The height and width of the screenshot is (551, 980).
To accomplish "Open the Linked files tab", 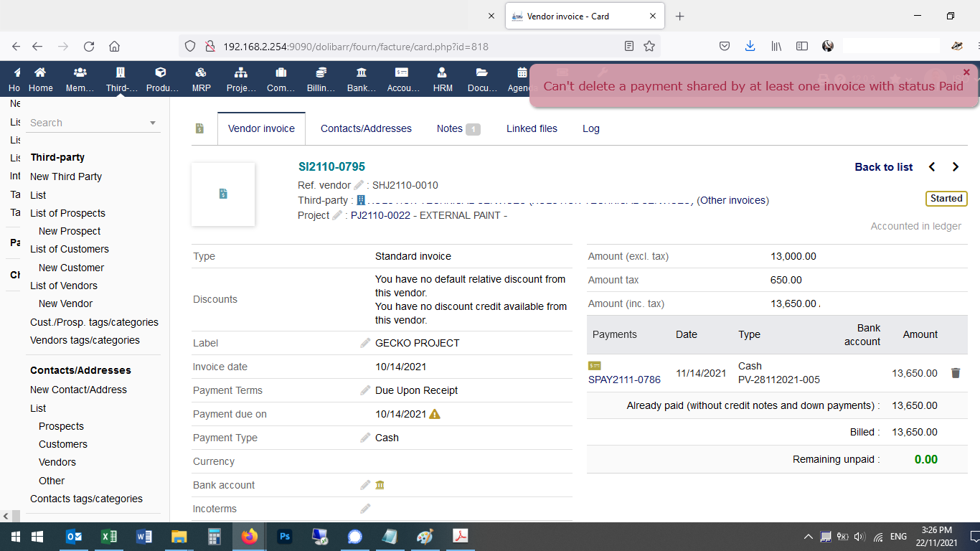I will (x=532, y=128).
